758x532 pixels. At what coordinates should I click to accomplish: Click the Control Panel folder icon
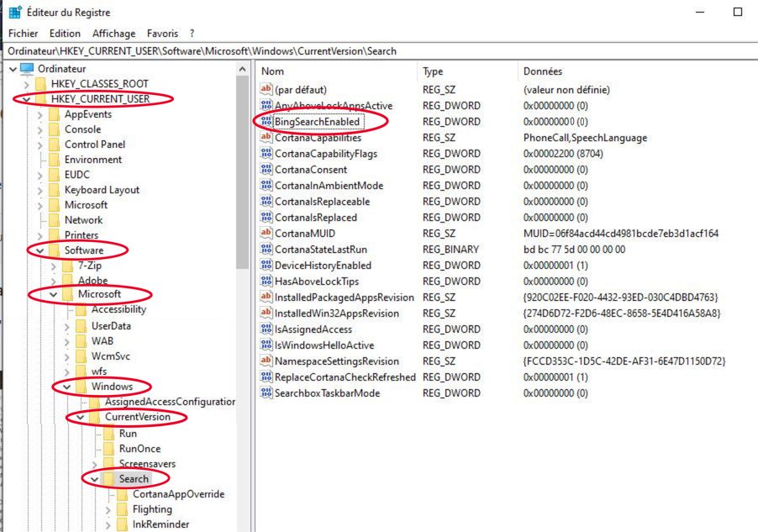[53, 145]
